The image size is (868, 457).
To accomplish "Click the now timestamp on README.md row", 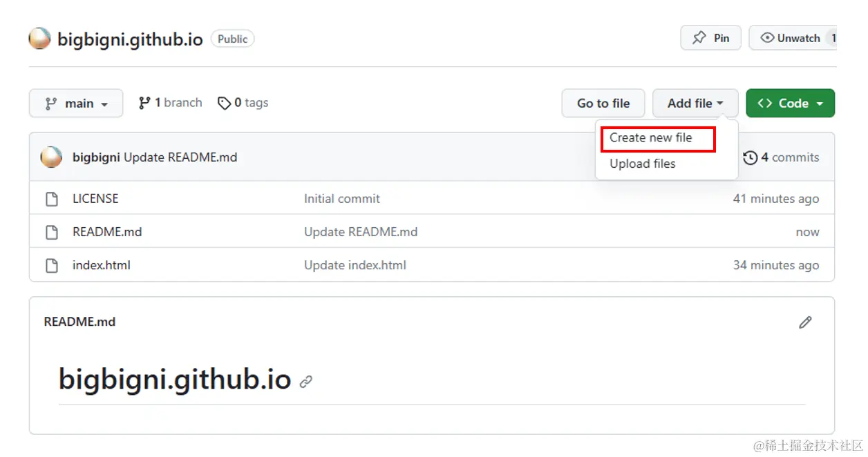I will pos(807,233).
